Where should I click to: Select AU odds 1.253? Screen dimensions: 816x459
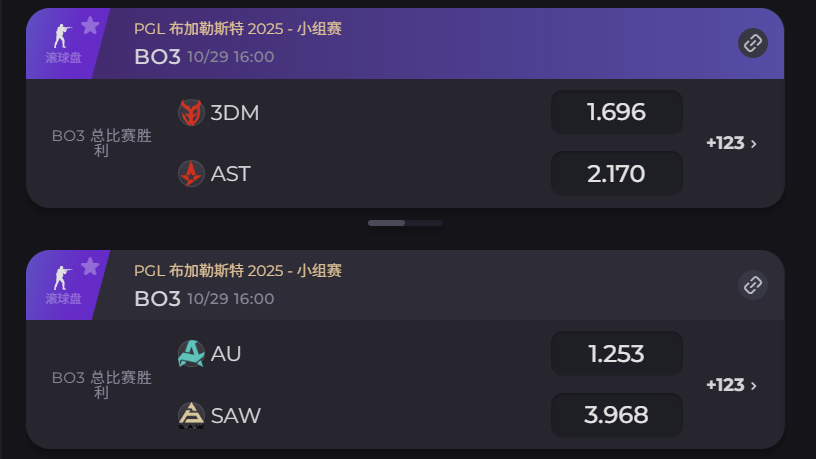(616, 354)
